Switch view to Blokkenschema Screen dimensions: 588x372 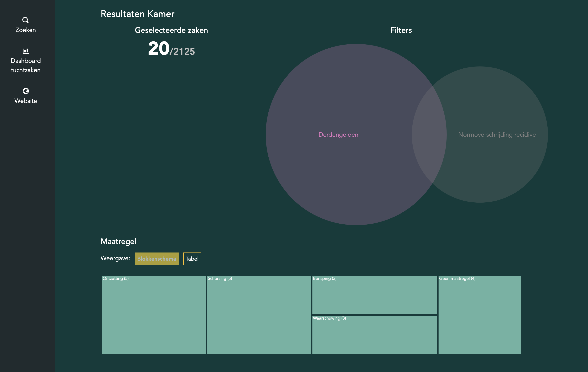click(157, 259)
